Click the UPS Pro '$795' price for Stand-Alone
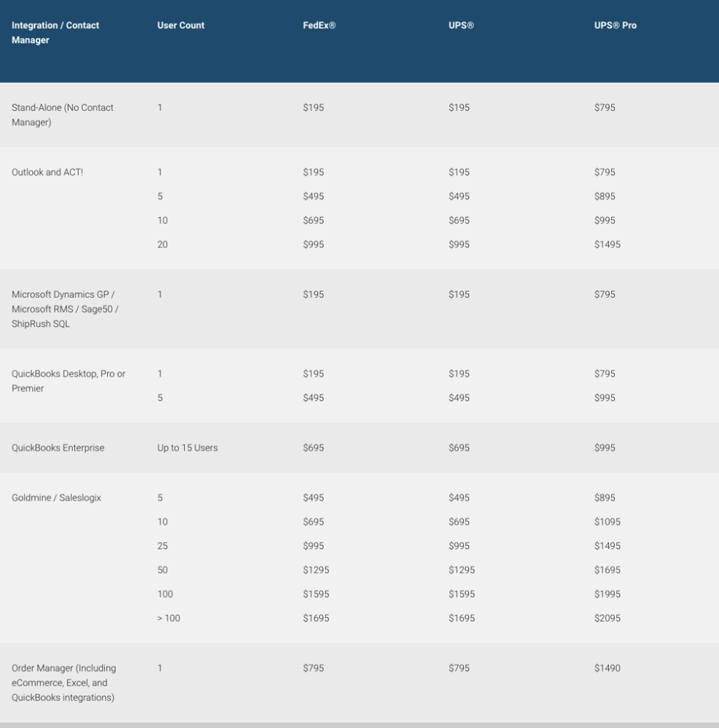The height and width of the screenshot is (728, 719). pyautogui.click(x=605, y=108)
